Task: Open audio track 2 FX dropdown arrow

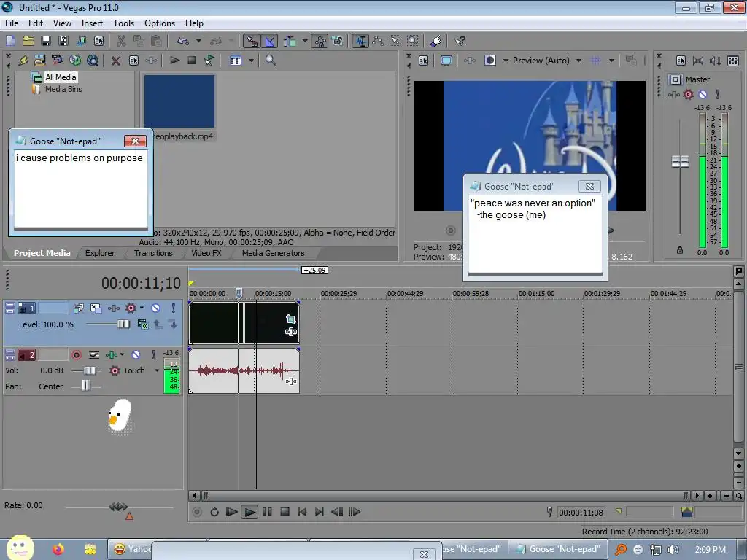Action: [x=122, y=355]
